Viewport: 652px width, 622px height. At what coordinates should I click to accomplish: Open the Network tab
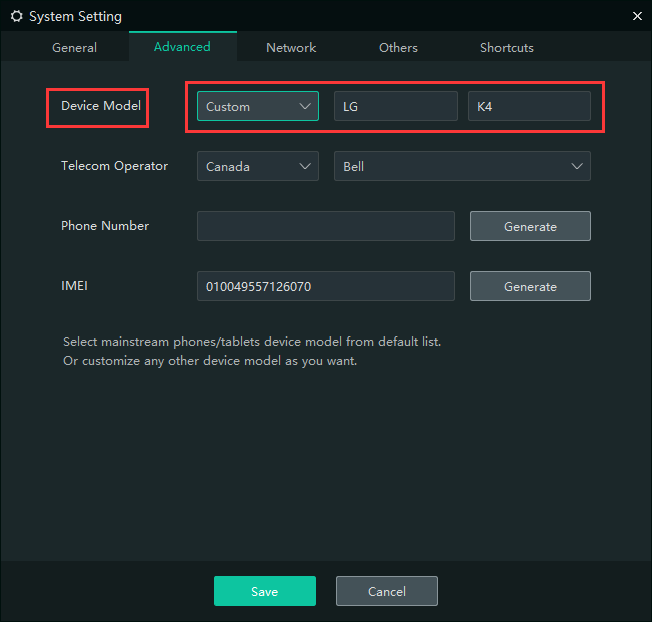291,47
